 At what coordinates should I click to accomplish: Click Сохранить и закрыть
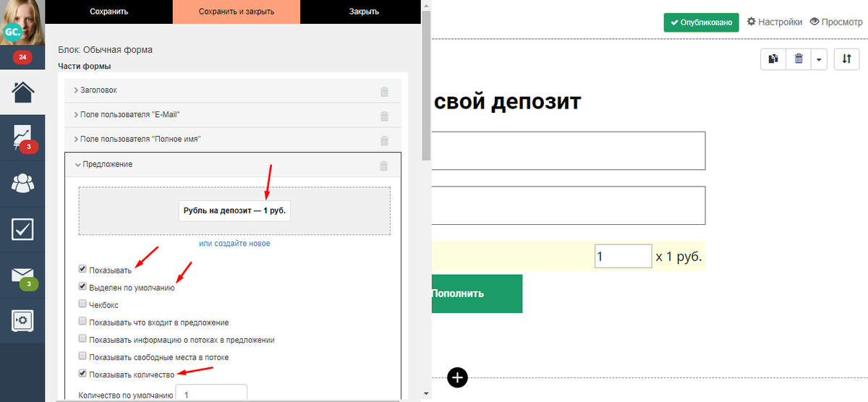tap(236, 12)
